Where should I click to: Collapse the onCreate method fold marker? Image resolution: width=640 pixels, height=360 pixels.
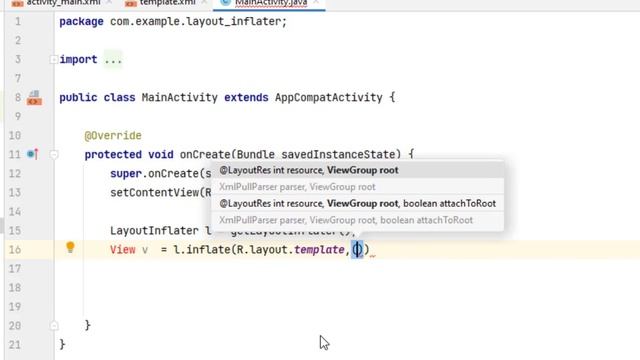[x=53, y=154]
